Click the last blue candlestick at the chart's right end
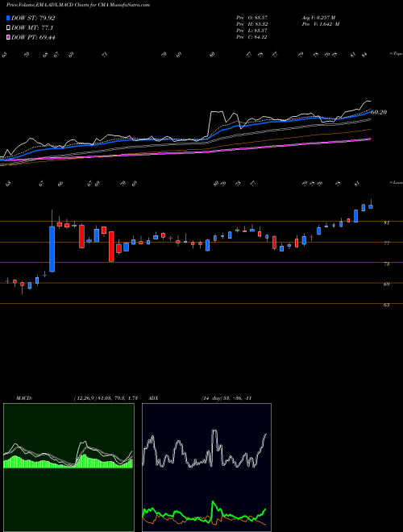 click(371, 206)
